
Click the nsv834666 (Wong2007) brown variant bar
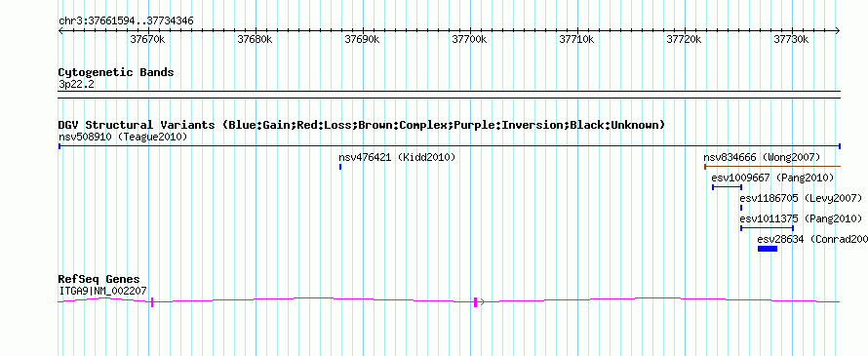(772, 166)
